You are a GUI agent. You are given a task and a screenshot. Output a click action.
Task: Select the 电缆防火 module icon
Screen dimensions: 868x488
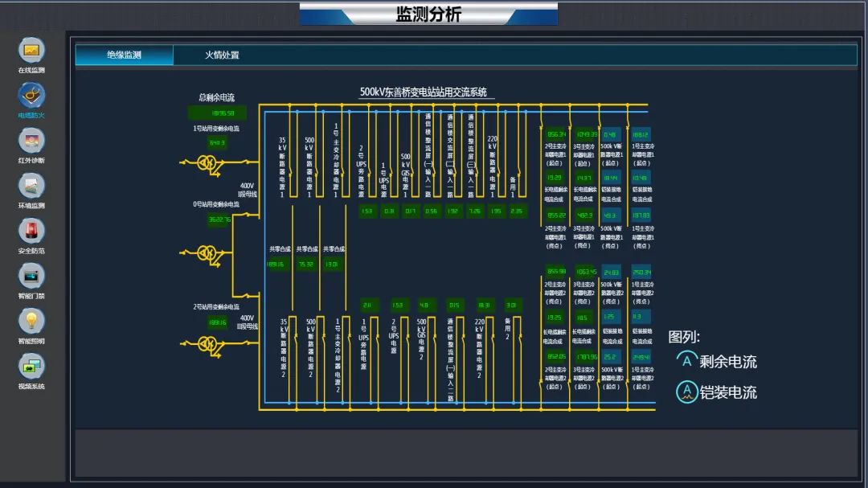tap(31, 96)
